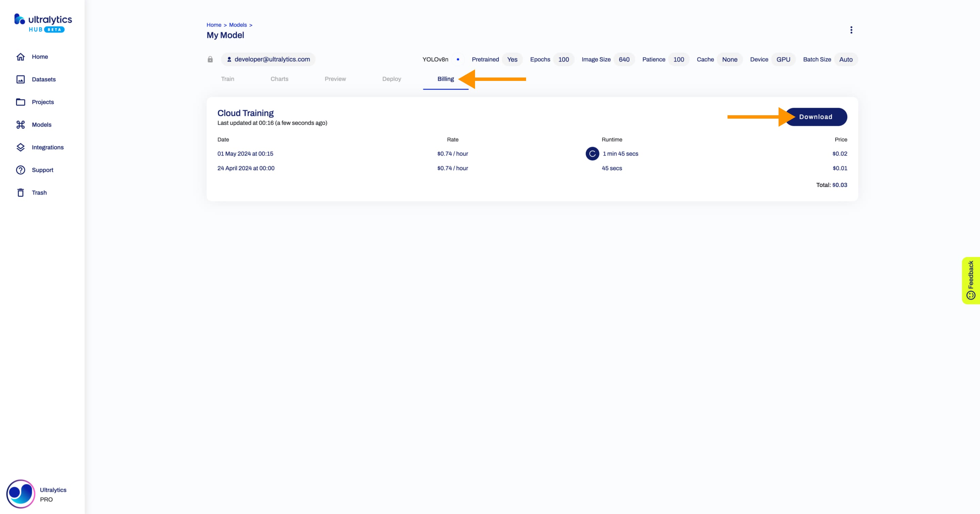Expand the Charts tab panel
The image size is (980, 514).
(x=279, y=78)
